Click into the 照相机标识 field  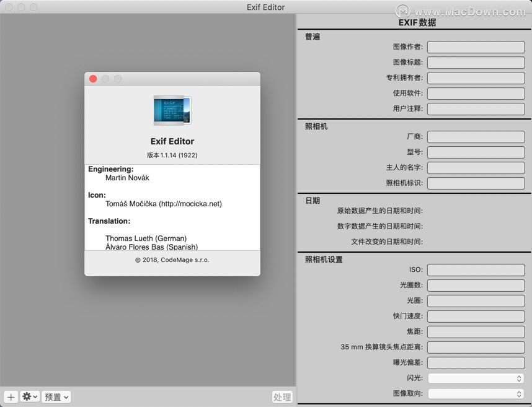[476, 183]
